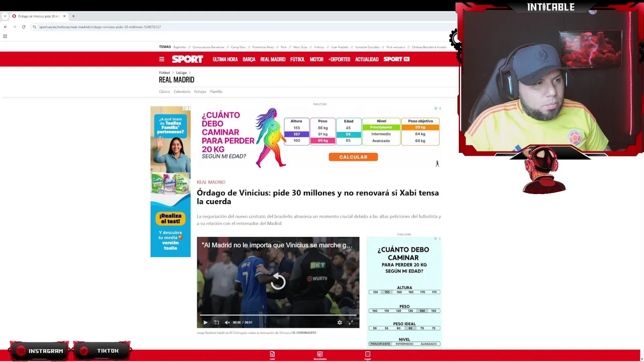Click the Chelsea Barcelona horario topic
The image size is (644, 362).
(x=429, y=47)
